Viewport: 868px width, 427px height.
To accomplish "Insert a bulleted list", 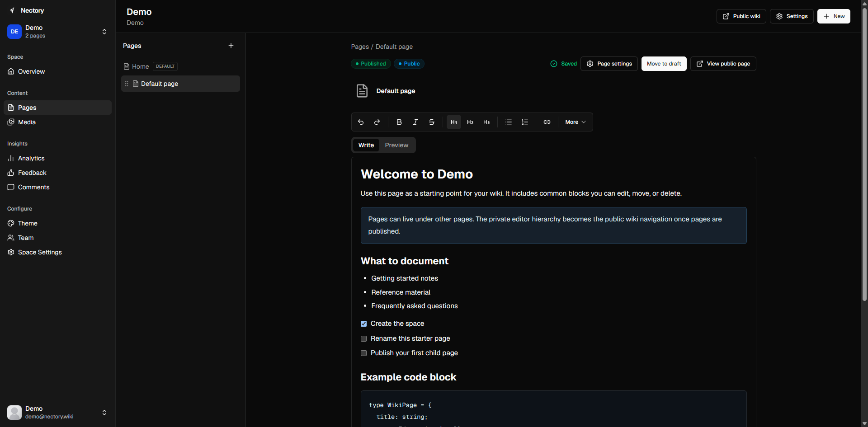I will pos(509,122).
